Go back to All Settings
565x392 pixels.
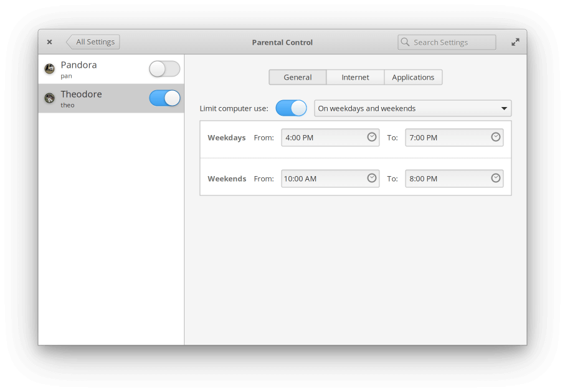pos(93,42)
